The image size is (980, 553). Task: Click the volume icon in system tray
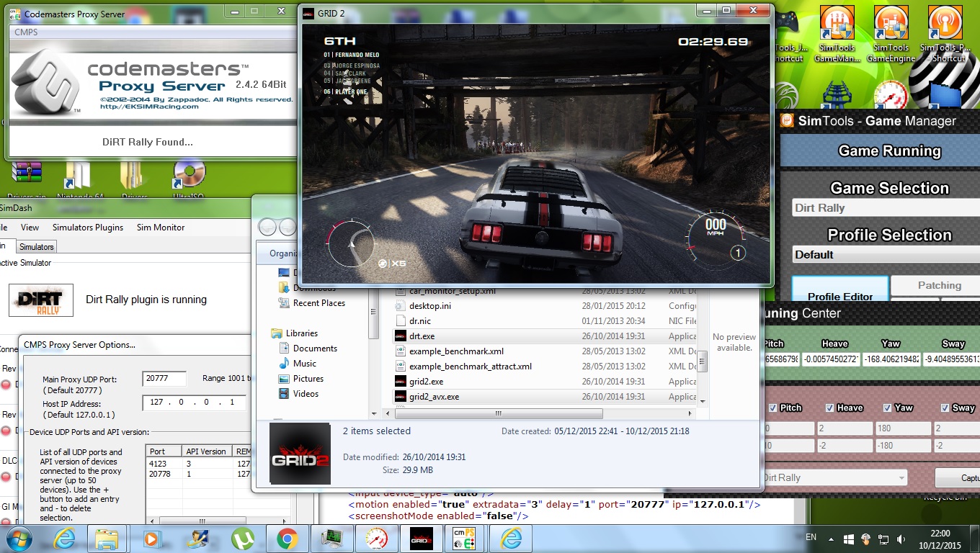click(901, 539)
